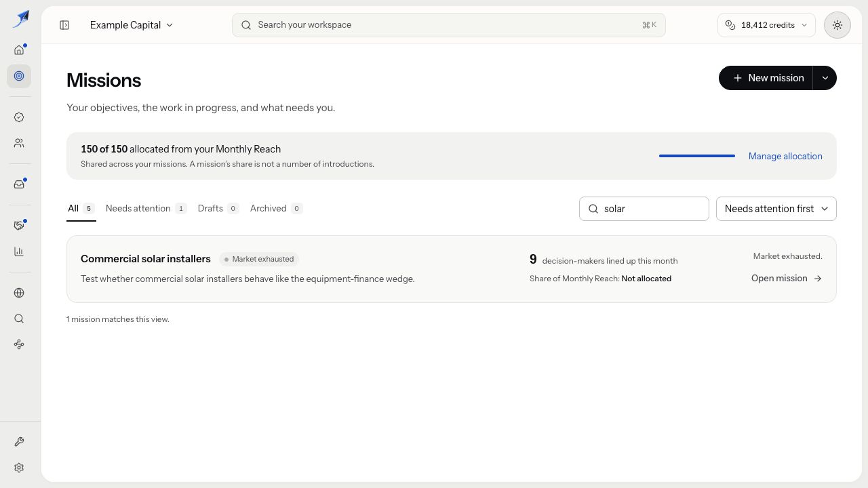Click the 1 mission matches this view text
The width and height of the screenshot is (868, 488).
118,319
